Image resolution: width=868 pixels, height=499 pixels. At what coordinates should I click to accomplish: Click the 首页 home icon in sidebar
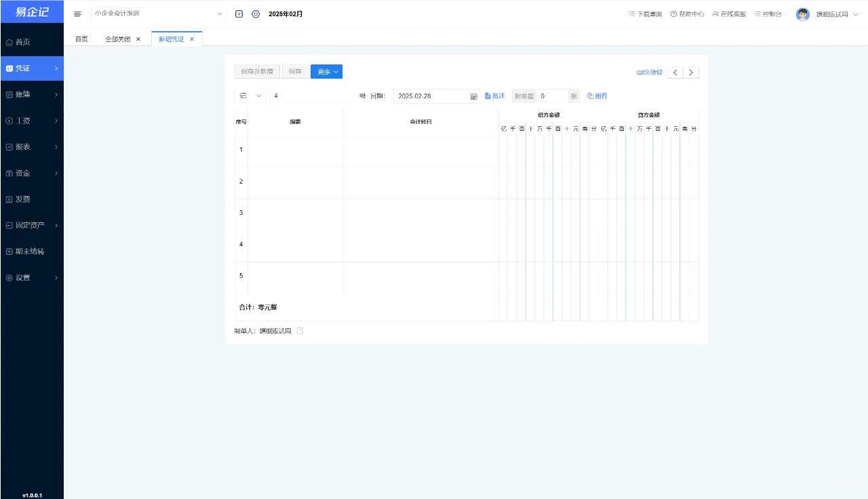point(9,43)
